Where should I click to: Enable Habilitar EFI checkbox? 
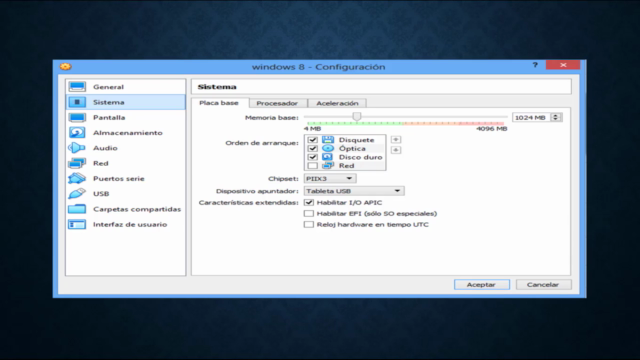tap(309, 213)
